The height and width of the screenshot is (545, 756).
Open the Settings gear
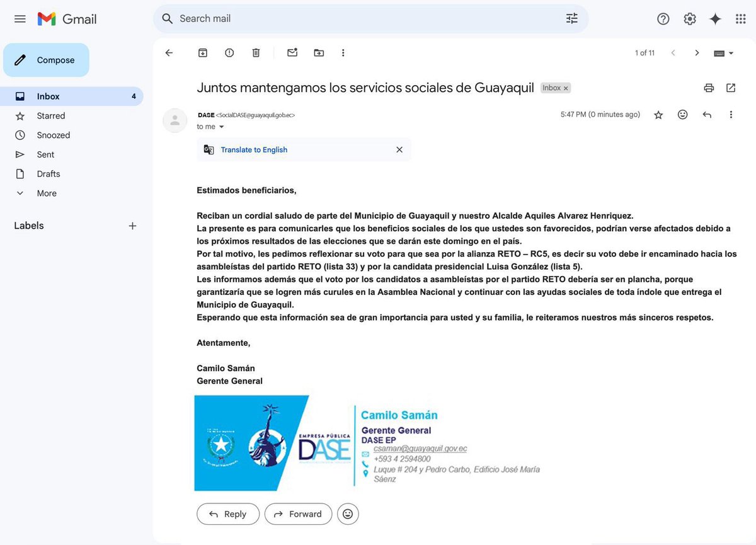point(690,19)
